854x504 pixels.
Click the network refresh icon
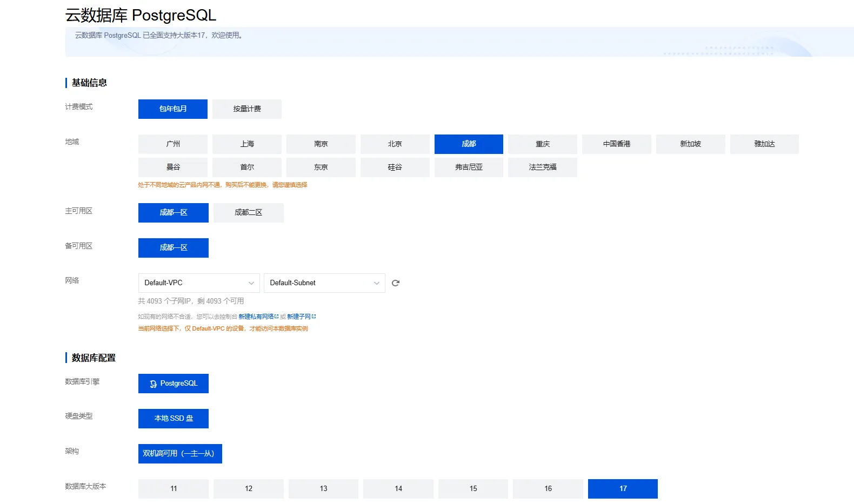coord(396,283)
